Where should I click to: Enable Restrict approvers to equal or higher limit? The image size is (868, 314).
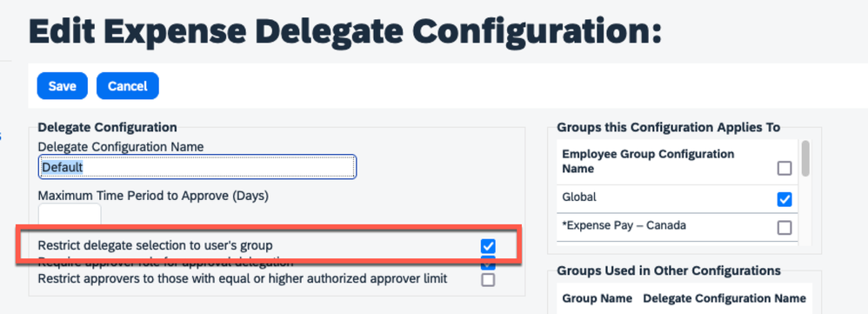click(x=488, y=280)
